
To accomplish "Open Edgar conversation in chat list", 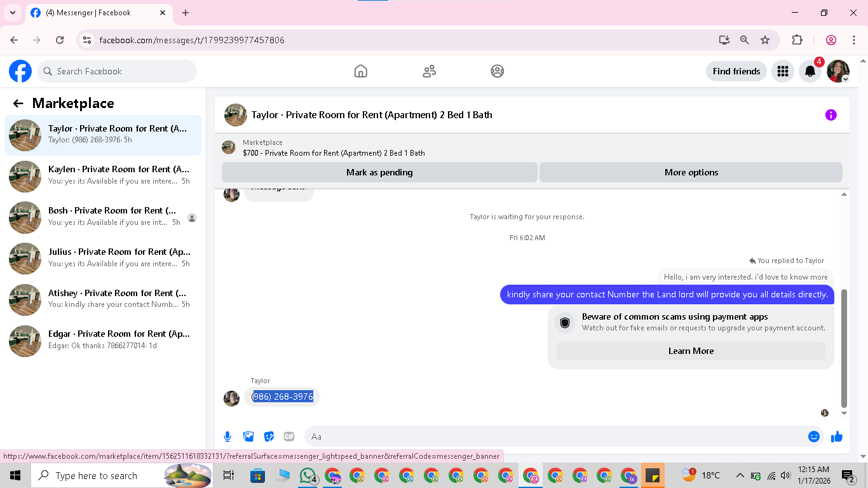I will tap(103, 341).
